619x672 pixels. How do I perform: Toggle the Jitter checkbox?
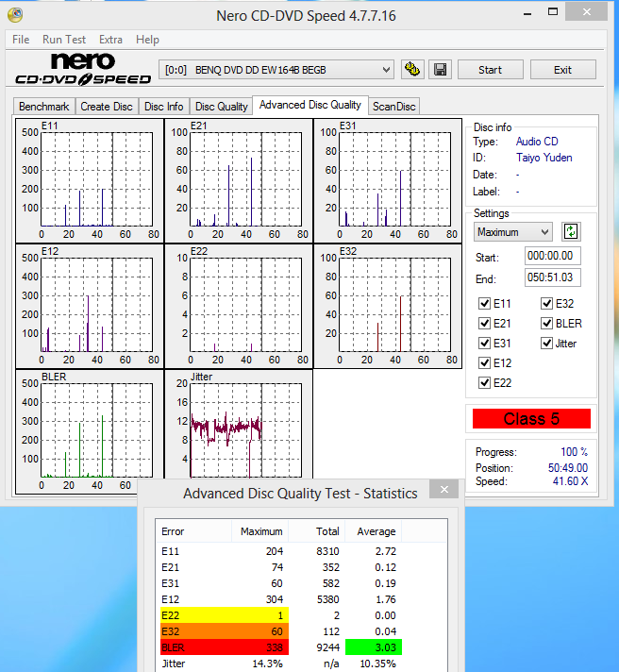546,343
